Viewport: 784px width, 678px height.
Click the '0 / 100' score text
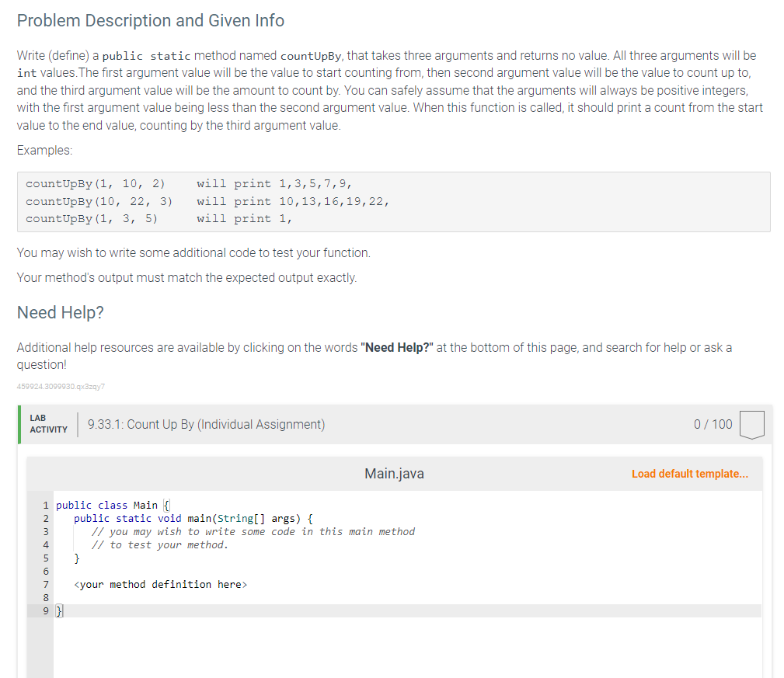[713, 424]
